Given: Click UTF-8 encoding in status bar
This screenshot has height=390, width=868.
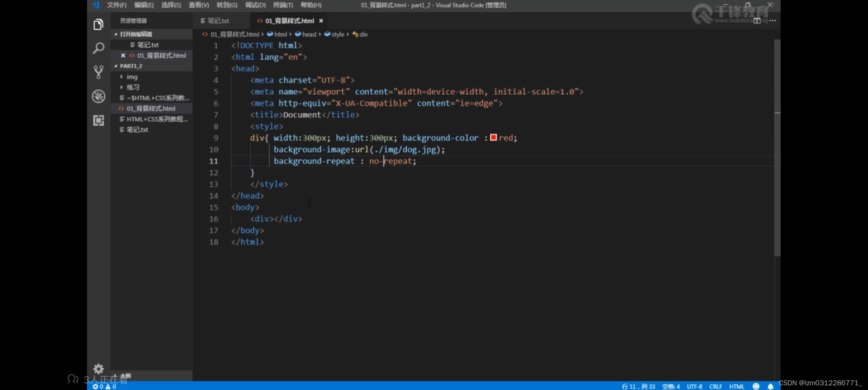Looking at the screenshot, I should pos(694,386).
